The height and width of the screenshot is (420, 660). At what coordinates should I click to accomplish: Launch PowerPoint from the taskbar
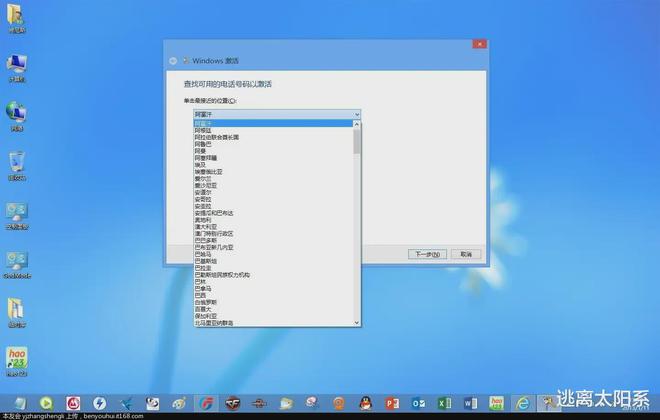tap(392, 404)
